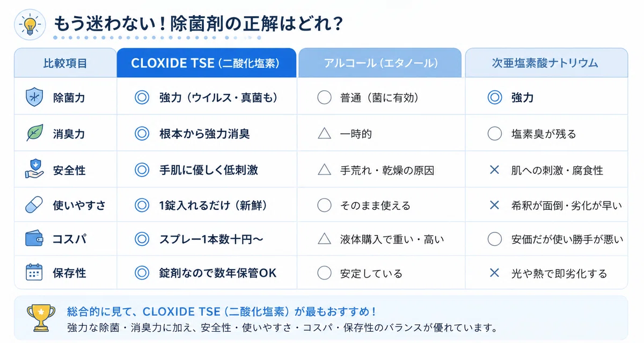Screen dimensions: 644x343
Task: Click the green leaf icon for 消臭力
Action: 34,133
